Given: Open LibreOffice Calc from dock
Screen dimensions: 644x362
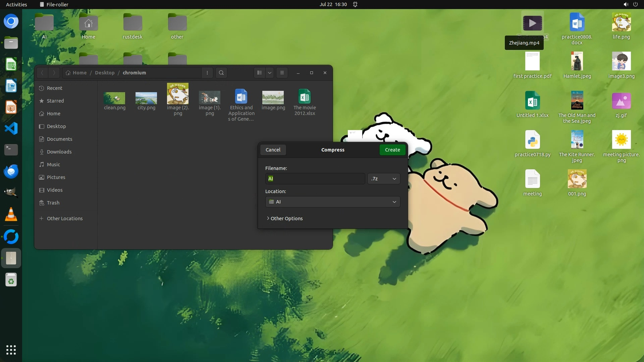Looking at the screenshot, I should coord(11,64).
